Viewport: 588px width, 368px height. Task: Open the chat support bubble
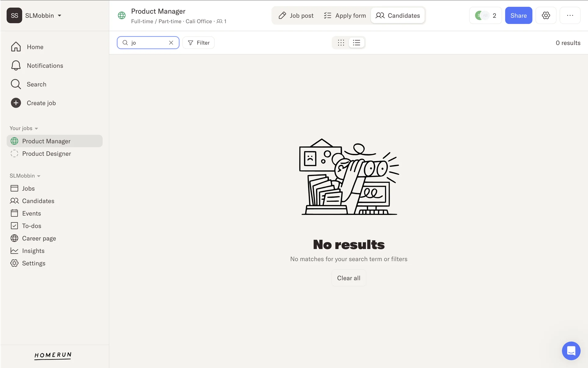coord(571,351)
